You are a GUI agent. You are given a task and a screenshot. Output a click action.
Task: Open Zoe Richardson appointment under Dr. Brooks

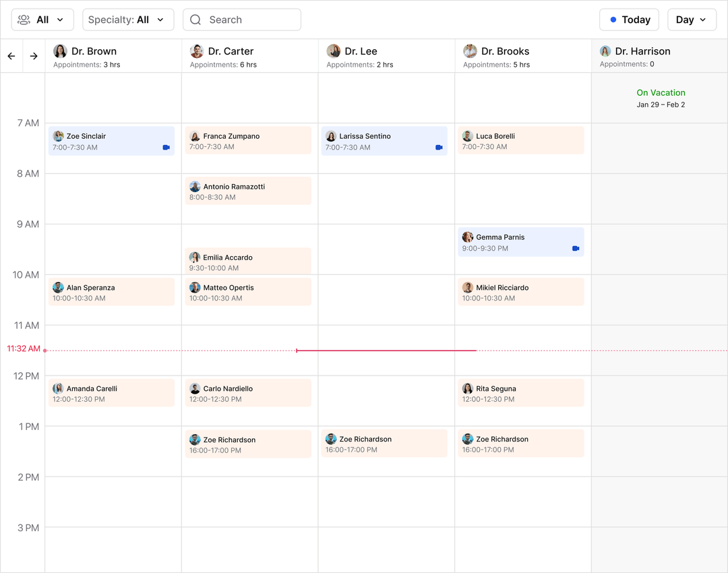coord(521,444)
